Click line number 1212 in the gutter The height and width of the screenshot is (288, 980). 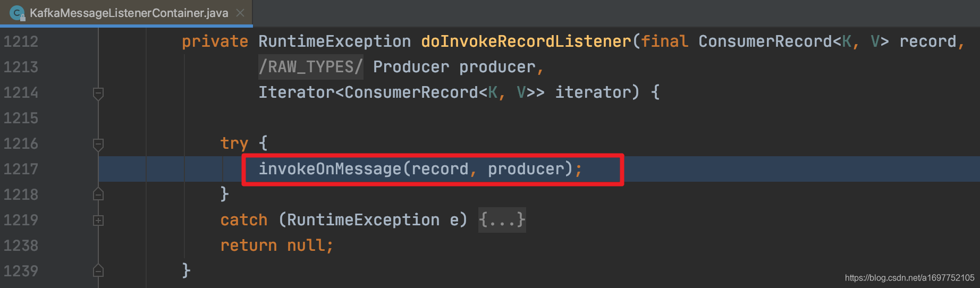coord(21,41)
